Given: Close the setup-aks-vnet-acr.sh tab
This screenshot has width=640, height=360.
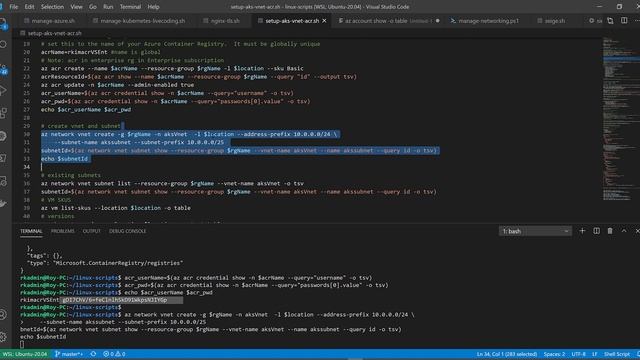Looking at the screenshot, I should click(x=324, y=20).
